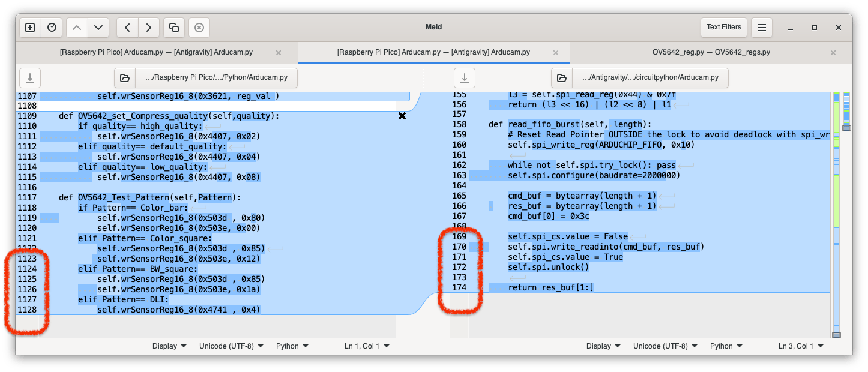Open the hamburger main menu

click(x=761, y=28)
